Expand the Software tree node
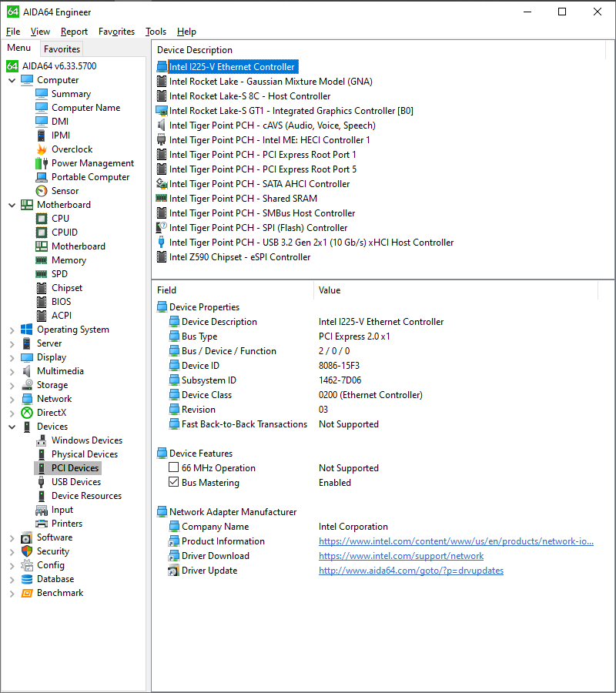 point(12,538)
